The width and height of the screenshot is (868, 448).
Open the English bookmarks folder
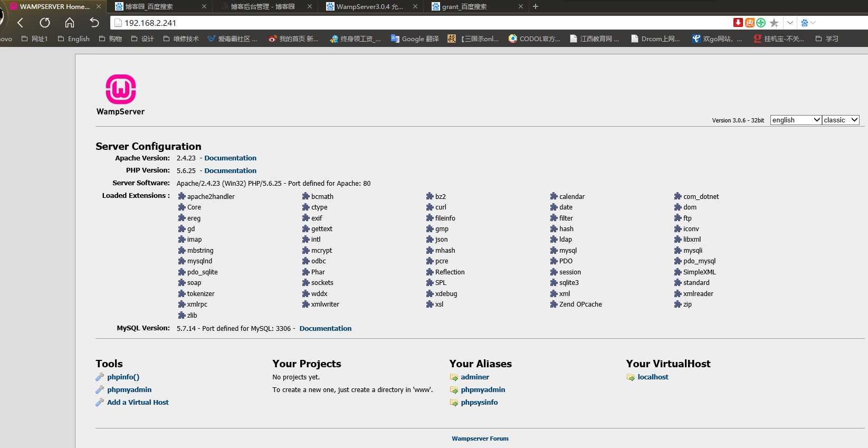(74, 39)
